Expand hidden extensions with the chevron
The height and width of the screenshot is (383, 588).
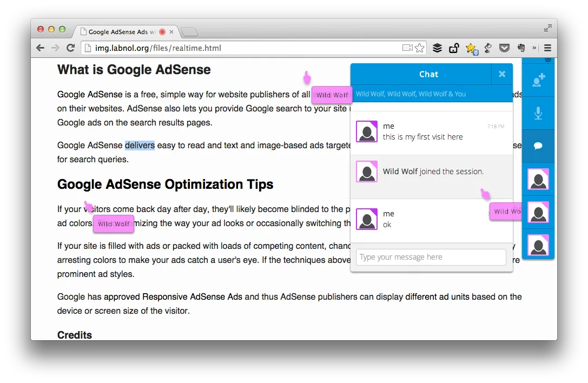point(534,48)
